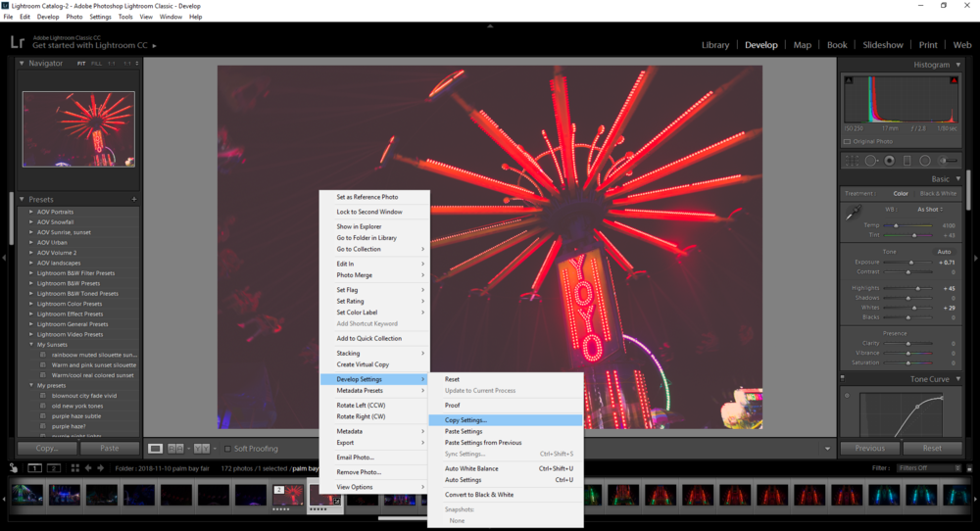Pick the Radial Filter tool
Image resolution: width=980 pixels, height=531 pixels.
coord(926,161)
